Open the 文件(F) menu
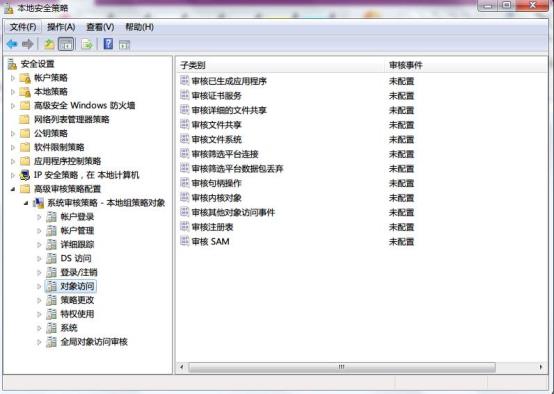 click(23, 27)
